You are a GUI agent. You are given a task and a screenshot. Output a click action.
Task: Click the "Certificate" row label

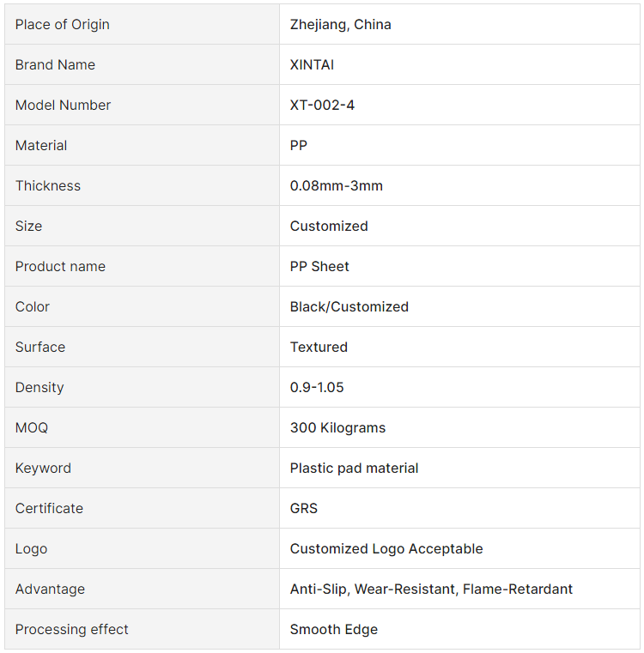point(49,508)
